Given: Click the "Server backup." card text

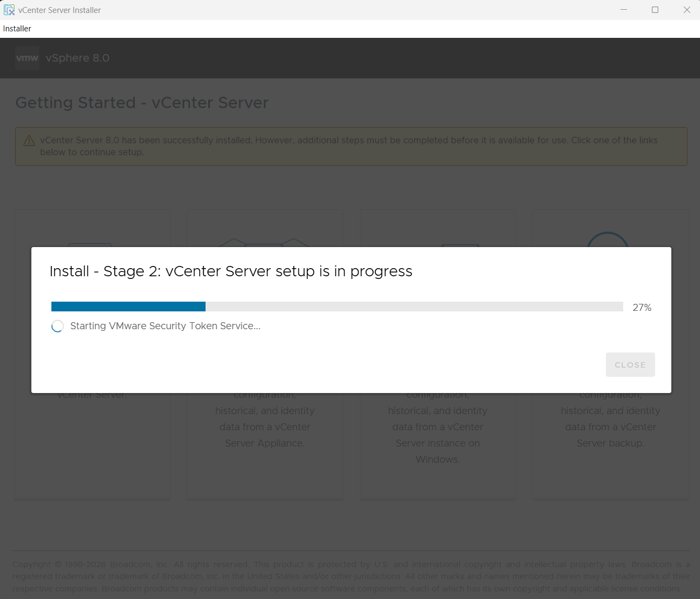Looking at the screenshot, I should click(610, 443).
